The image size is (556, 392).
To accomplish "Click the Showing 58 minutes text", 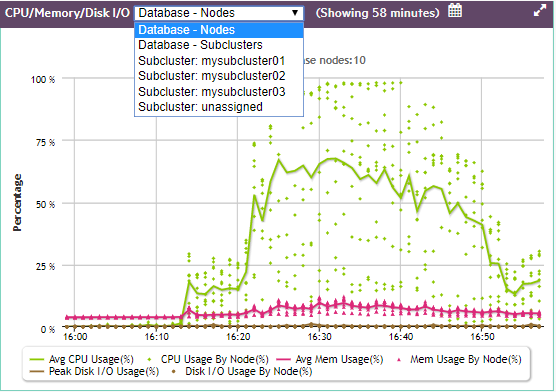I will pos(378,13).
